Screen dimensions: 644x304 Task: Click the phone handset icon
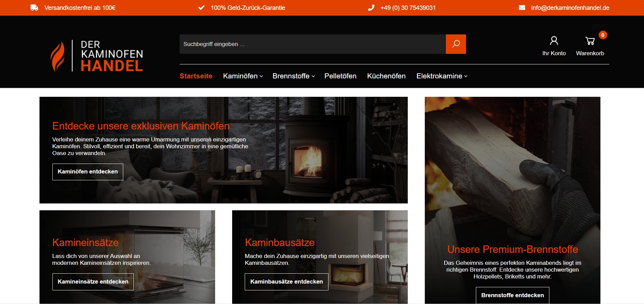point(371,7)
